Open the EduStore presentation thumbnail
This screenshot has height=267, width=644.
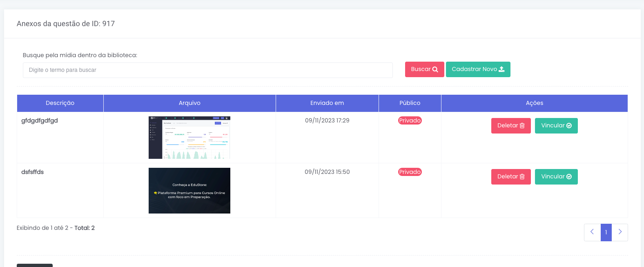click(189, 191)
